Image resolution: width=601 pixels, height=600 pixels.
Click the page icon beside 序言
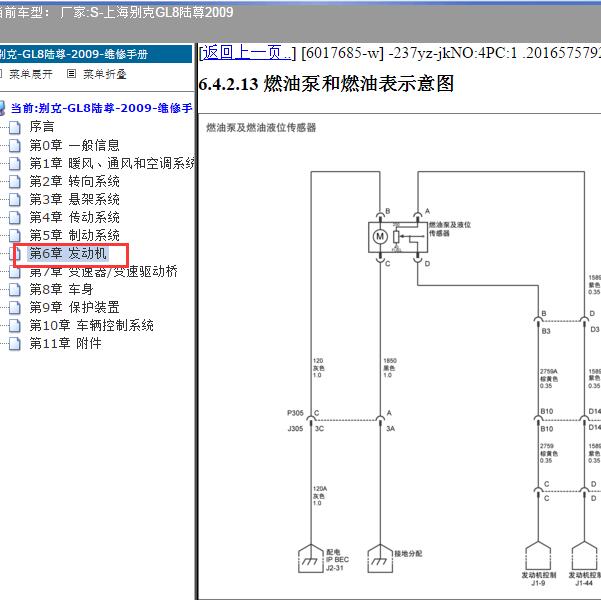(15, 127)
